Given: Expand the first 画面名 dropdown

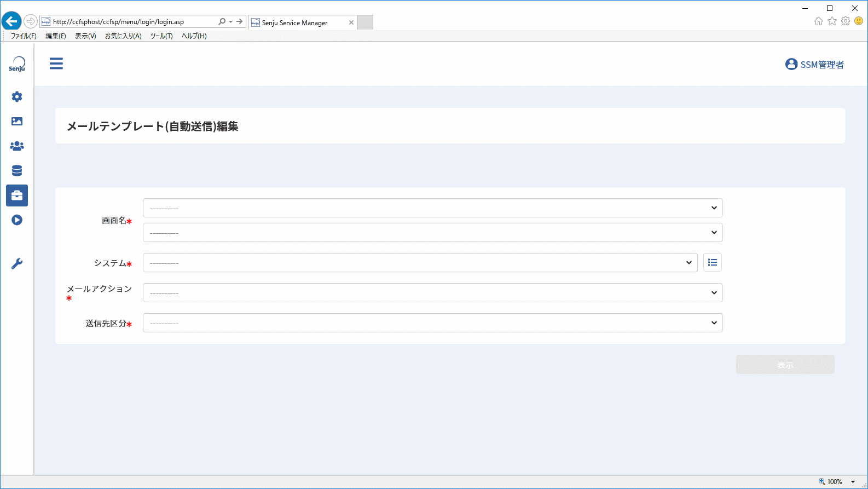Looking at the screenshot, I should [433, 208].
